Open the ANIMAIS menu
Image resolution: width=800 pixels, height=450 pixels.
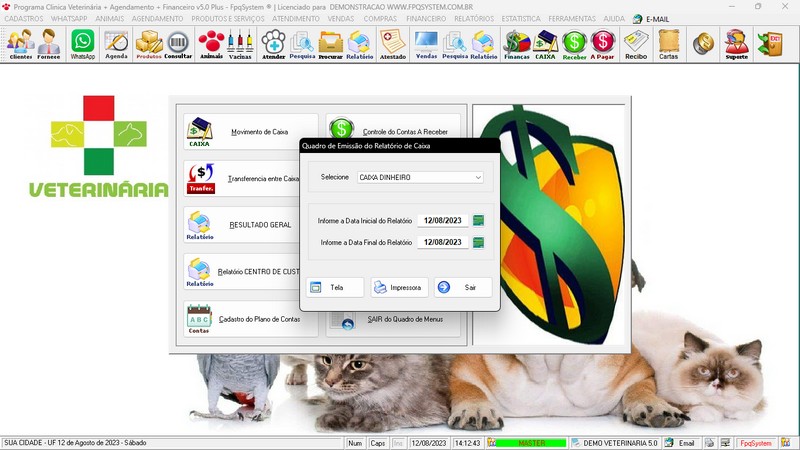pos(110,19)
